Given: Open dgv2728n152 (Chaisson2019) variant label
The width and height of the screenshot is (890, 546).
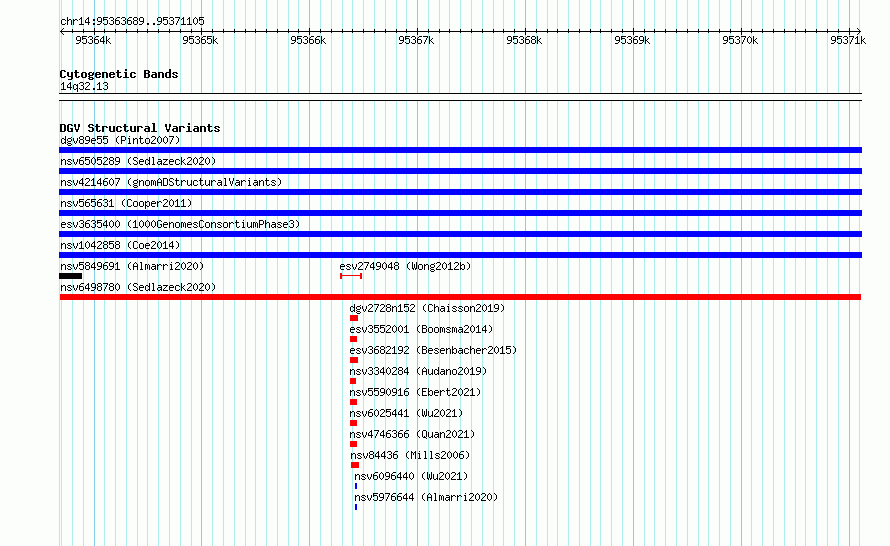Looking at the screenshot, I should [427, 308].
